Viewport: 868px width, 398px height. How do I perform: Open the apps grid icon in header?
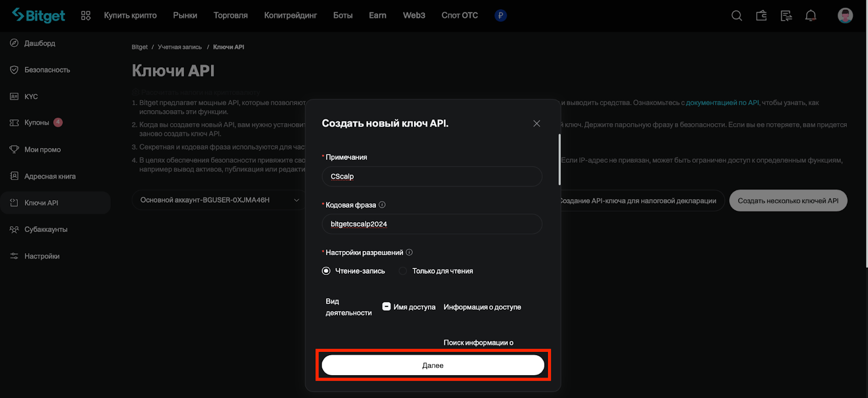tap(86, 16)
